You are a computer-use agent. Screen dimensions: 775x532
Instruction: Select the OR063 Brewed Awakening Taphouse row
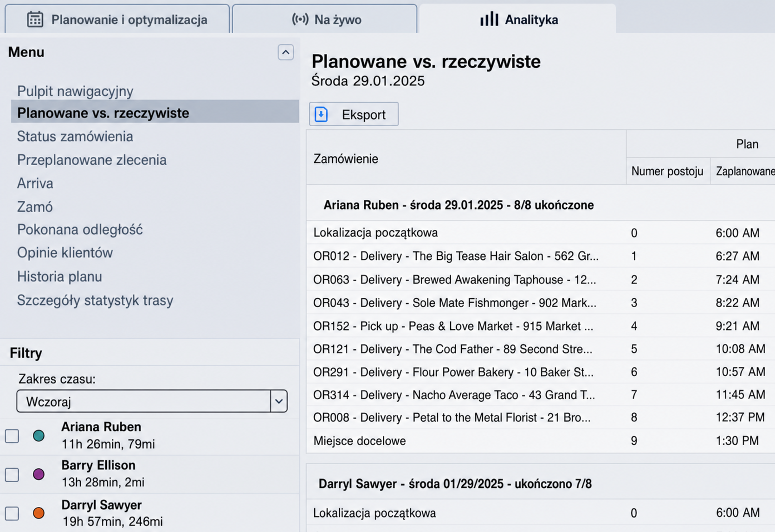point(541,280)
